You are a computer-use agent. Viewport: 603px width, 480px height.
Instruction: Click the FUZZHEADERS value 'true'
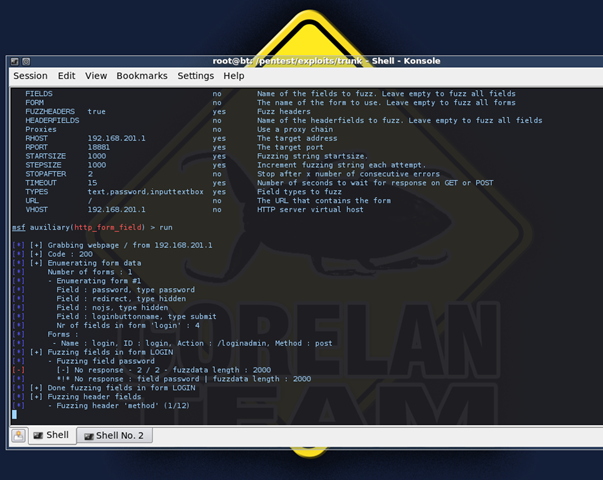coord(97,111)
